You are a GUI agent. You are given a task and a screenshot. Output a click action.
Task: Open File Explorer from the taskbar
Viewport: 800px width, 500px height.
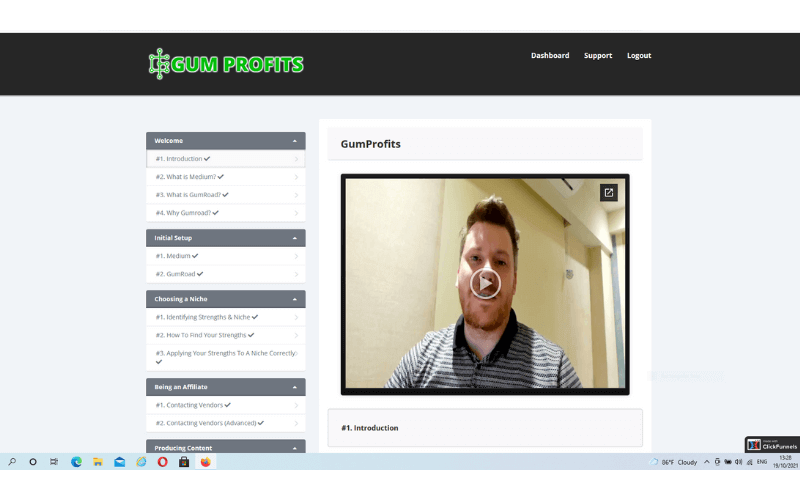[98, 462]
